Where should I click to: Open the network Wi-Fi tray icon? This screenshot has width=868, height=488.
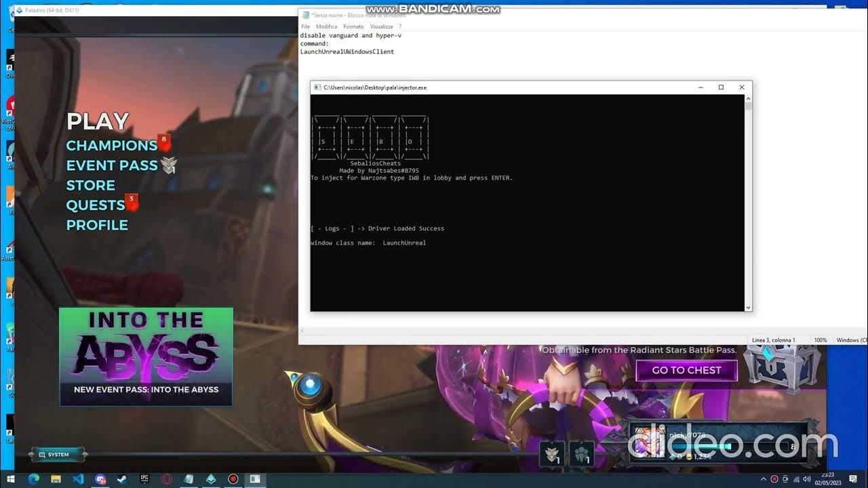point(796,479)
